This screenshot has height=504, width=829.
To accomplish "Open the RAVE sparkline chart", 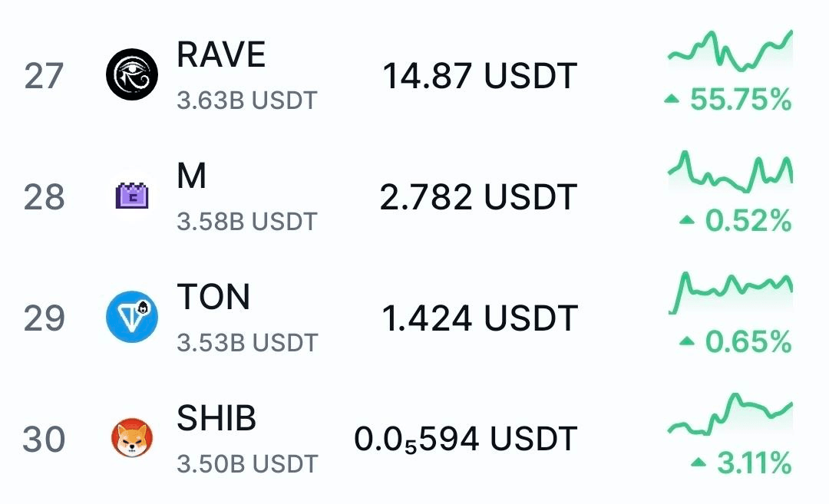I will tap(730, 51).
